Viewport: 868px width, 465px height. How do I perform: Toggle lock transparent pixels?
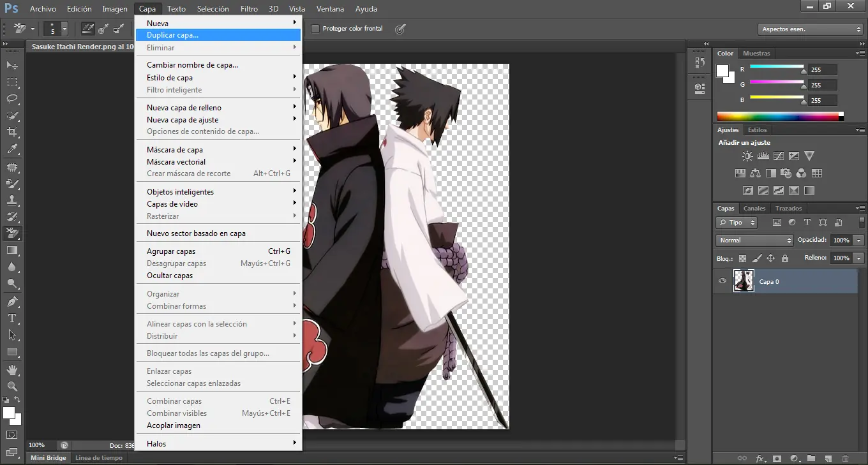click(x=742, y=258)
